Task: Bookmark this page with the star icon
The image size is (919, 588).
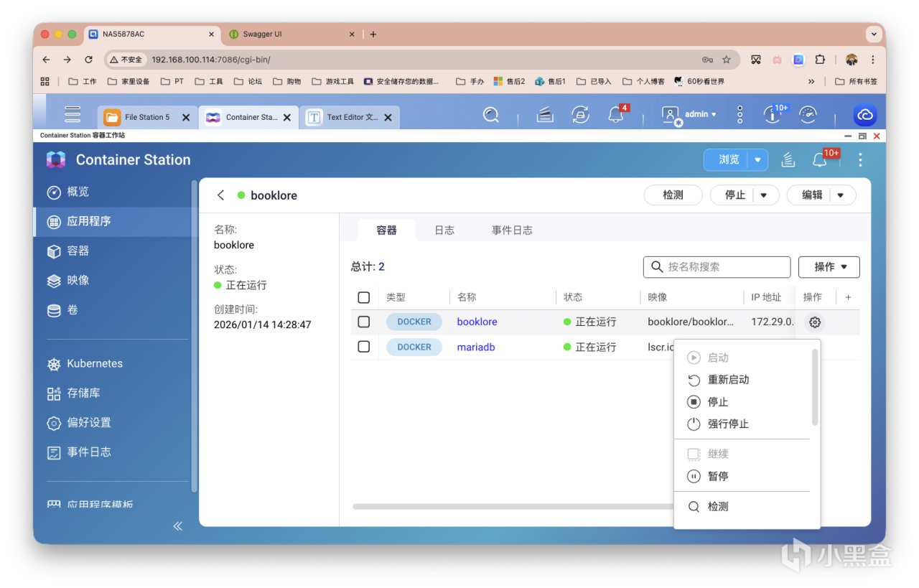Action: tap(727, 60)
